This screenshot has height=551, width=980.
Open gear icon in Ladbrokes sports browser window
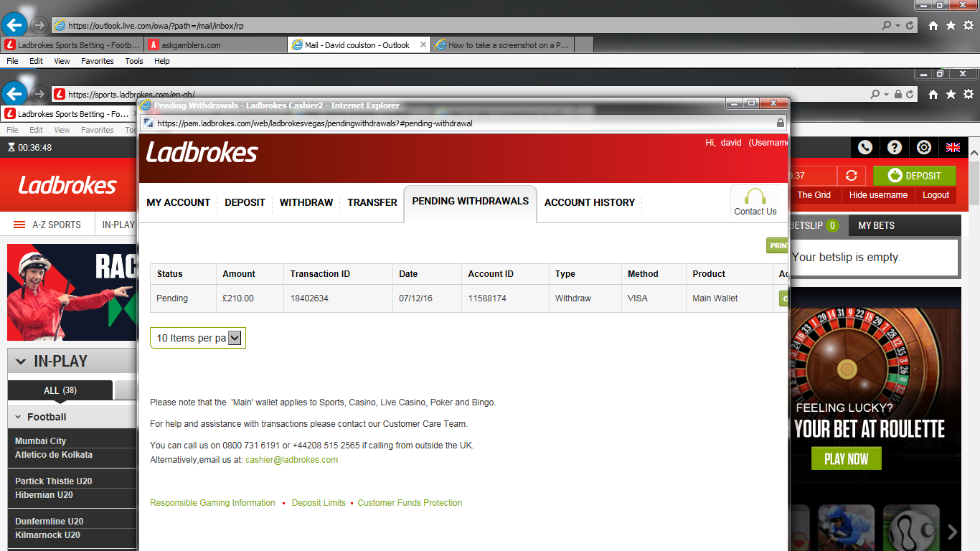pyautogui.click(x=969, y=95)
